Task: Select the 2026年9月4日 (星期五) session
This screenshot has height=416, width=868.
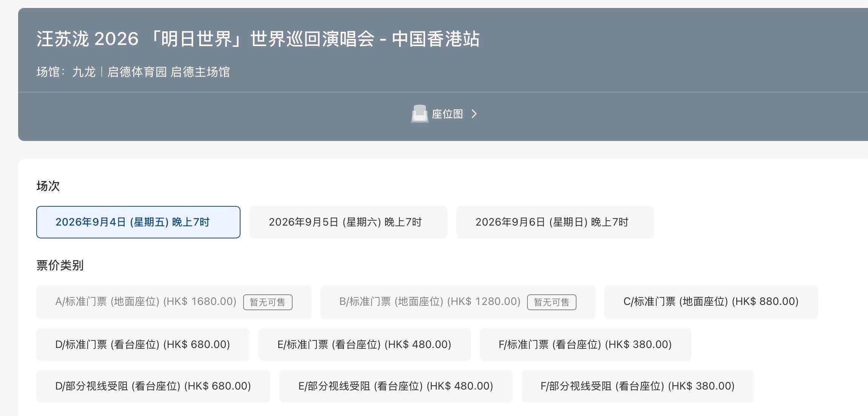Action: pyautogui.click(x=138, y=222)
